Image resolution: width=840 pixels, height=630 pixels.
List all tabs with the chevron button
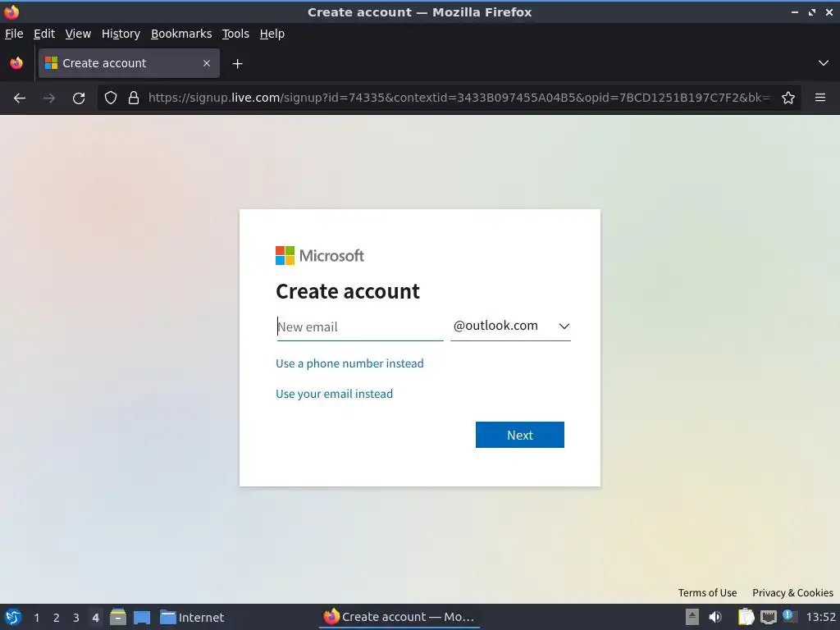(x=824, y=63)
